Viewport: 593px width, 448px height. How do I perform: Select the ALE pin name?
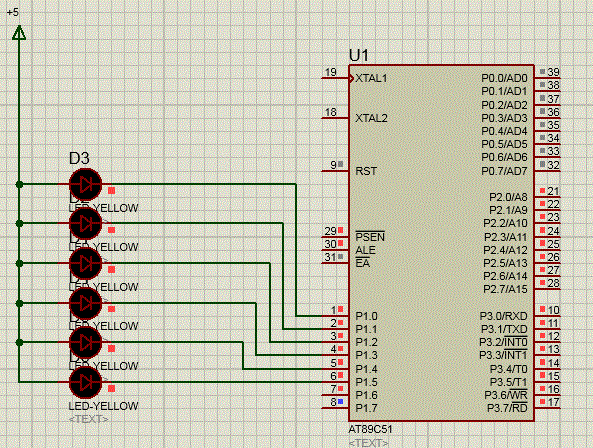365,250
